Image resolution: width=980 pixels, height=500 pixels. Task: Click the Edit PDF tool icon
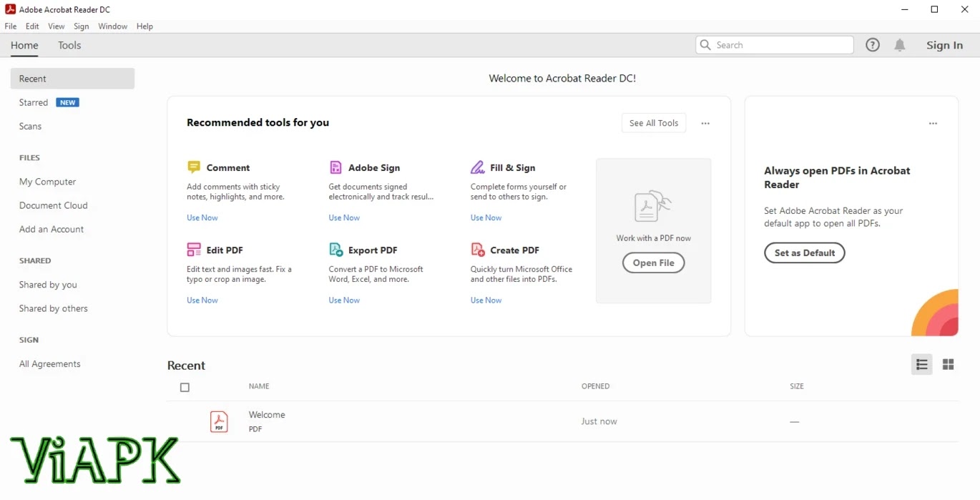(194, 250)
